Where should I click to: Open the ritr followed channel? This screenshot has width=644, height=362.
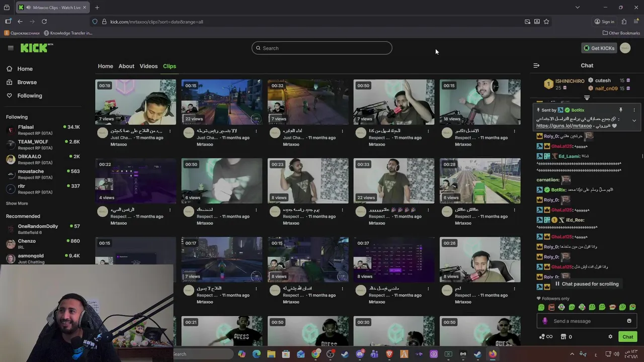pos(43,189)
